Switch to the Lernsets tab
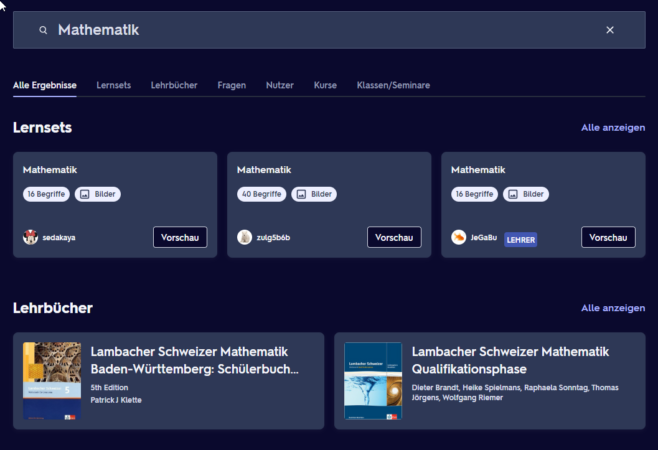This screenshot has width=658, height=450. (x=113, y=85)
